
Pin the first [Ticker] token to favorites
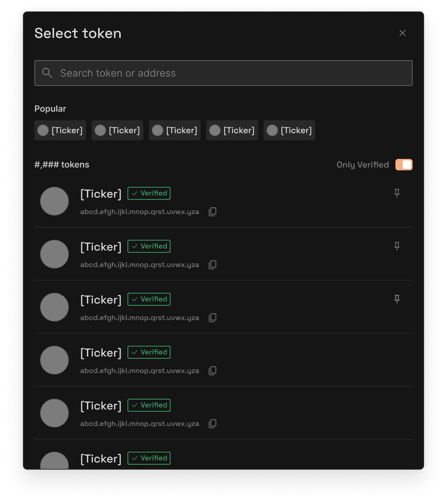pyautogui.click(x=397, y=193)
